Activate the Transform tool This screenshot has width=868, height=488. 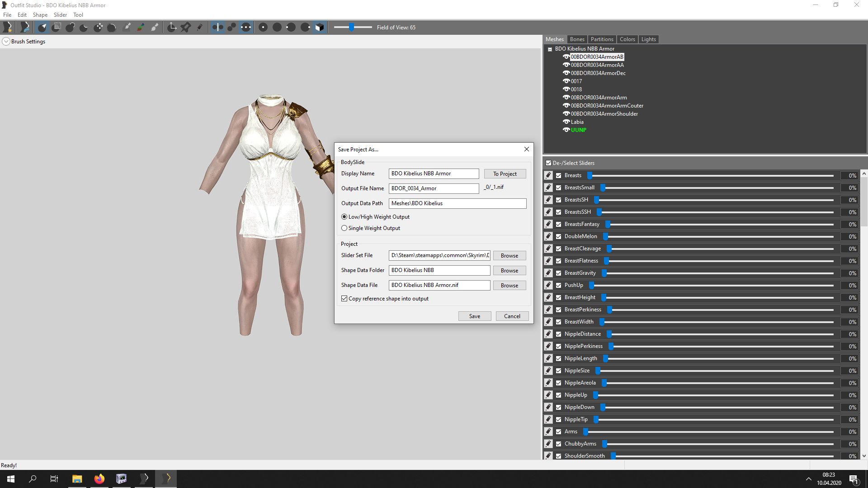[172, 27]
